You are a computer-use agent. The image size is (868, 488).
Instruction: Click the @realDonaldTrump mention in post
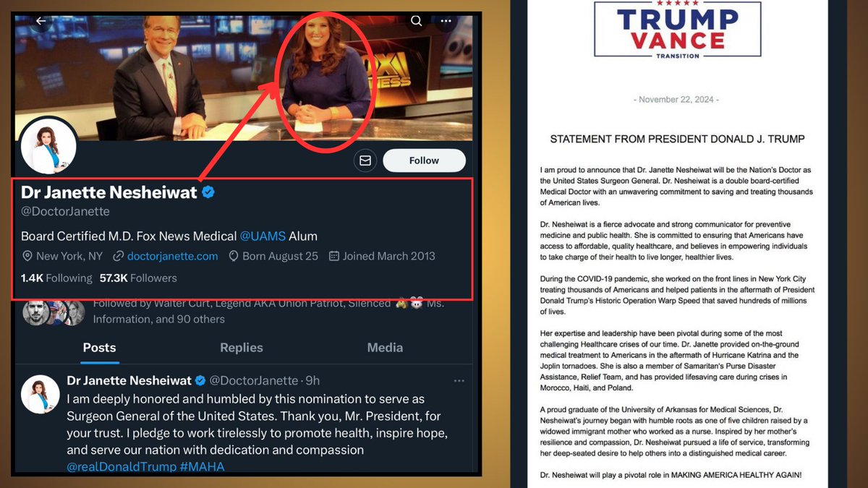pyautogui.click(x=121, y=467)
